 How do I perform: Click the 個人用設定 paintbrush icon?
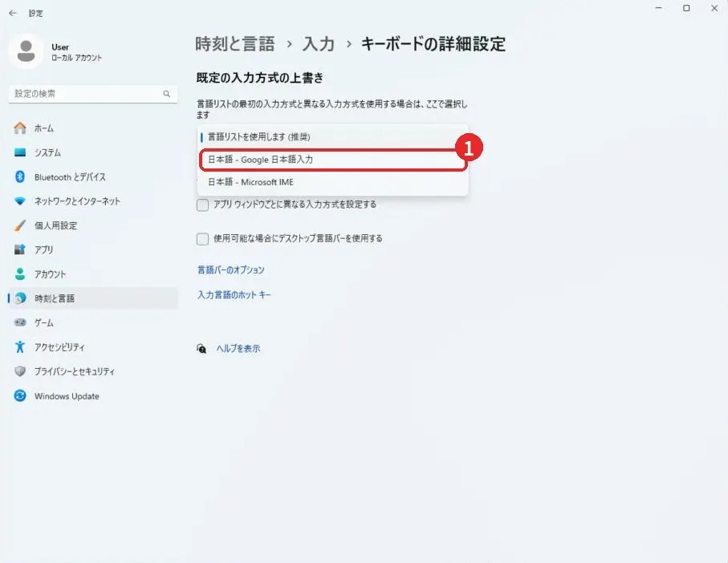tap(20, 225)
